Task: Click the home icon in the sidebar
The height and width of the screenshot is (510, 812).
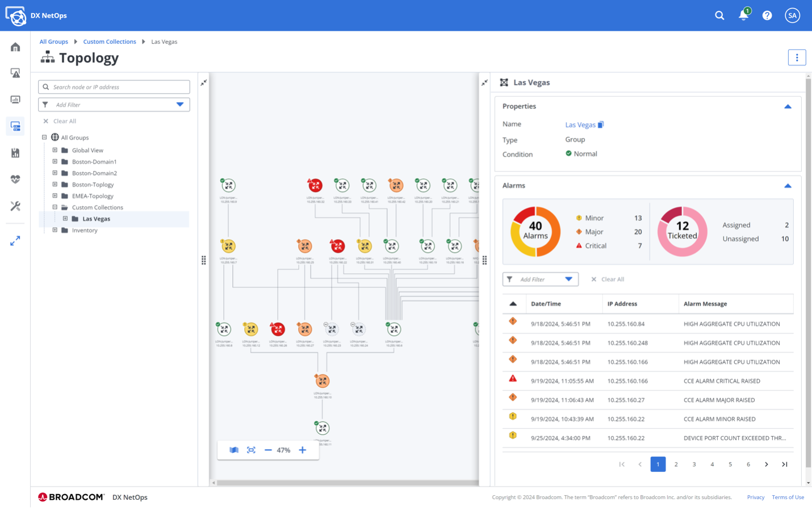Action: [15, 47]
